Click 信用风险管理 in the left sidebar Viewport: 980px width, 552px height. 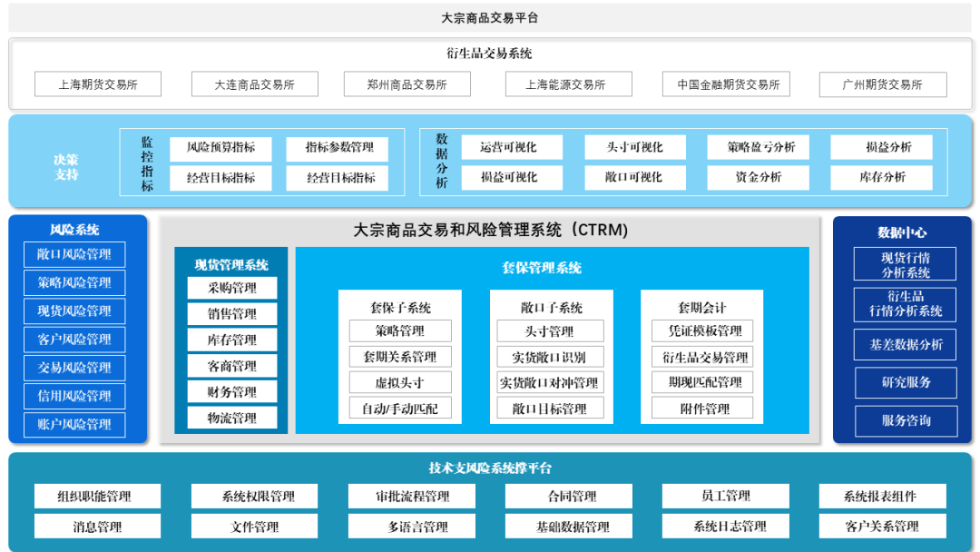click(74, 396)
